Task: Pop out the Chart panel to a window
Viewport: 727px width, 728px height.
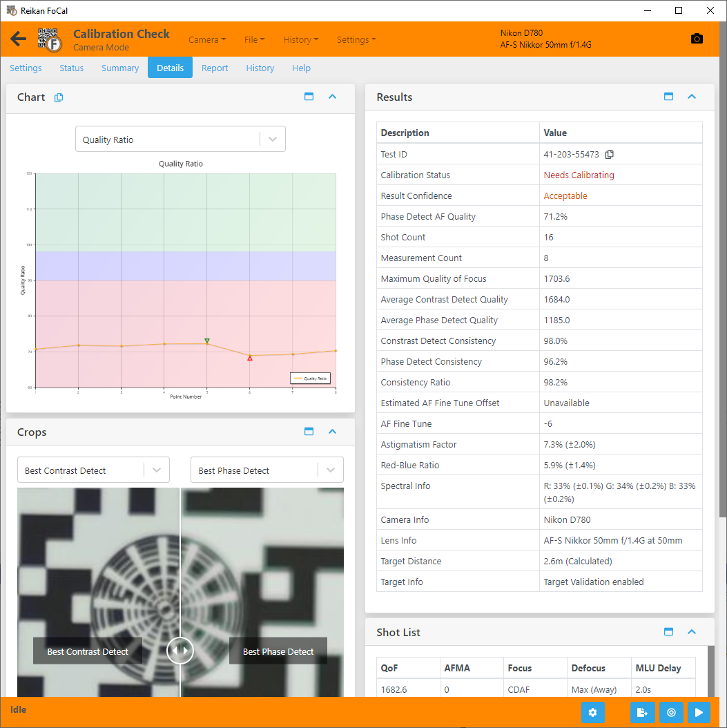Action: coord(309,97)
